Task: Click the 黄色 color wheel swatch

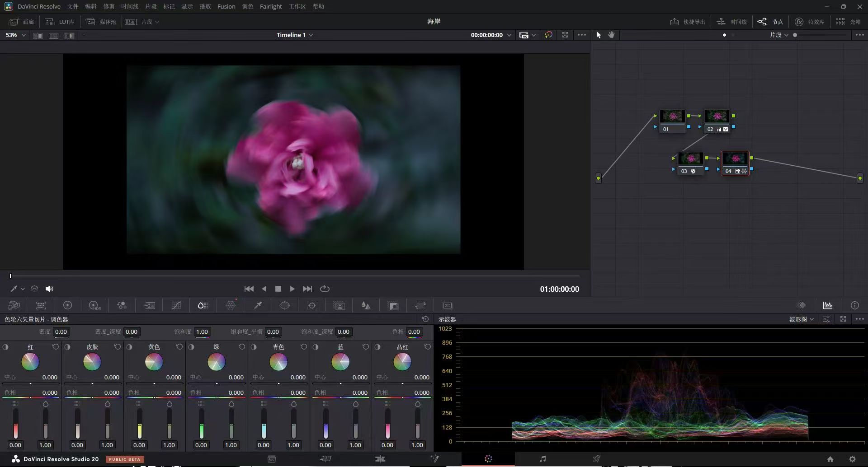Action: pyautogui.click(x=154, y=362)
